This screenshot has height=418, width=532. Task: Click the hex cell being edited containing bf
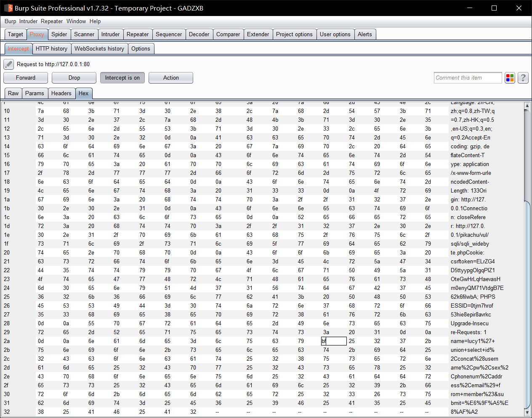coord(334,341)
